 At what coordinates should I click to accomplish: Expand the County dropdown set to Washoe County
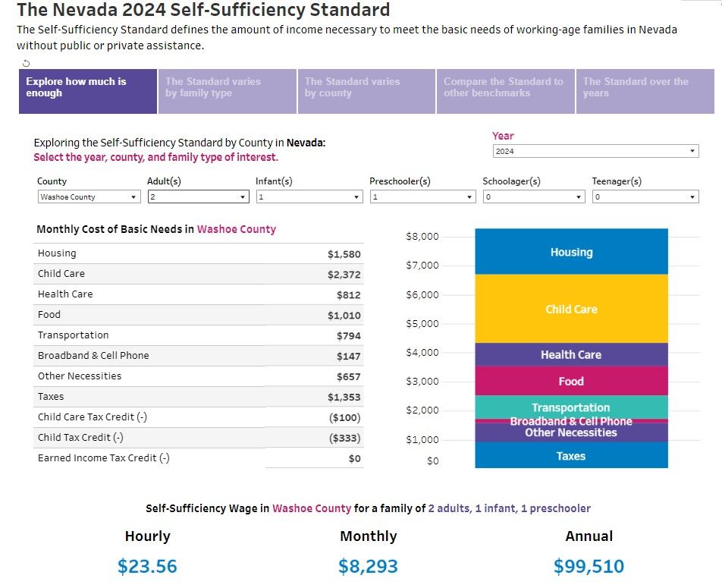pos(89,197)
